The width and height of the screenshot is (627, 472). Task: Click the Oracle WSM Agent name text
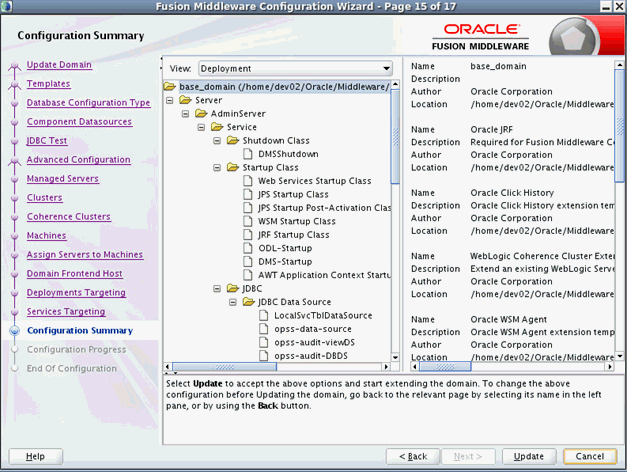pos(508,320)
